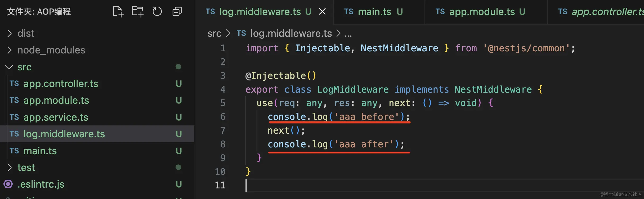Refresh the explorer with the refresh icon
Viewport: 644px width, 199px height.
tap(157, 12)
